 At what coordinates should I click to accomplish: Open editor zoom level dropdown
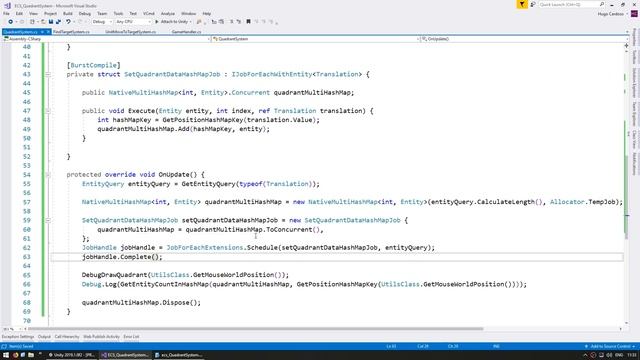pos(12,329)
